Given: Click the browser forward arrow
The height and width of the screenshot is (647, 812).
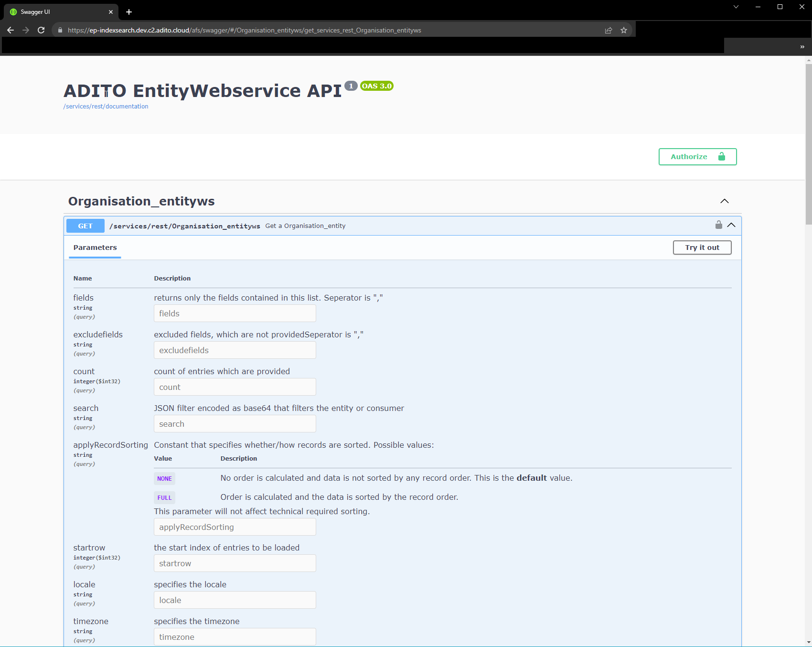Looking at the screenshot, I should [x=26, y=30].
